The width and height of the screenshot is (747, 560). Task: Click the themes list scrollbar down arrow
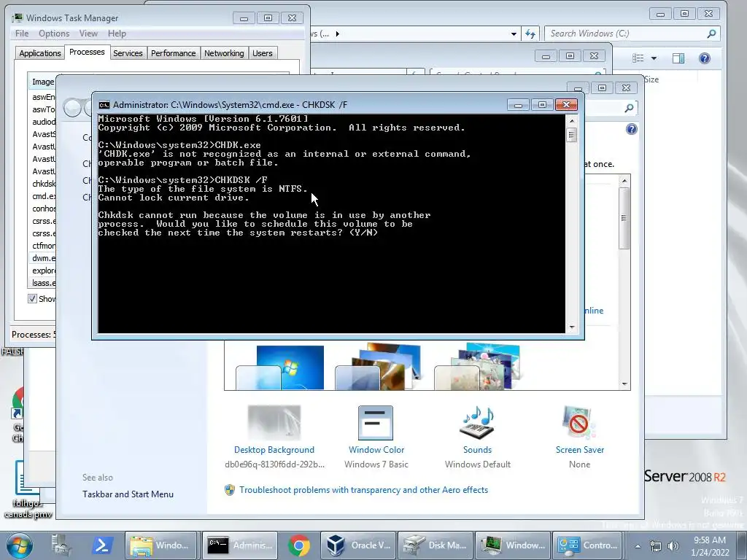624,384
